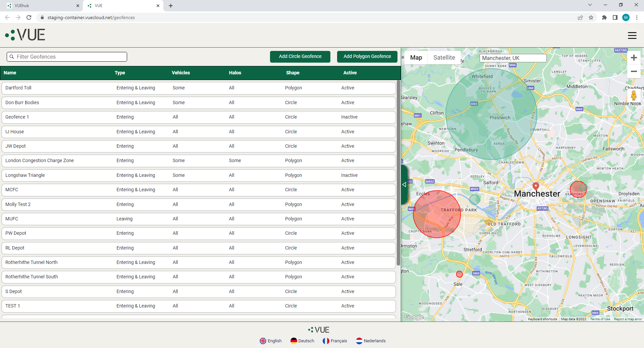Click the small red geofence circle near Sale
Image resolution: width=644 pixels, height=348 pixels.
coord(460,274)
